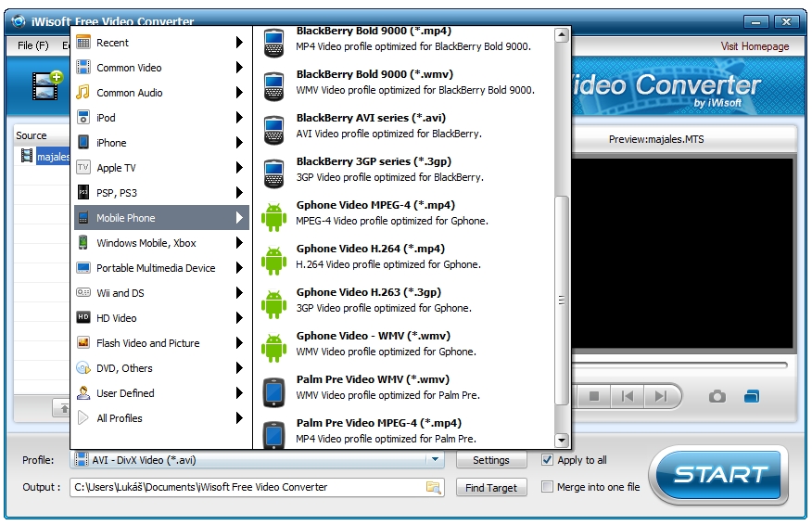
Task: Expand the DVD, Others submenu arrow
Action: [239, 367]
